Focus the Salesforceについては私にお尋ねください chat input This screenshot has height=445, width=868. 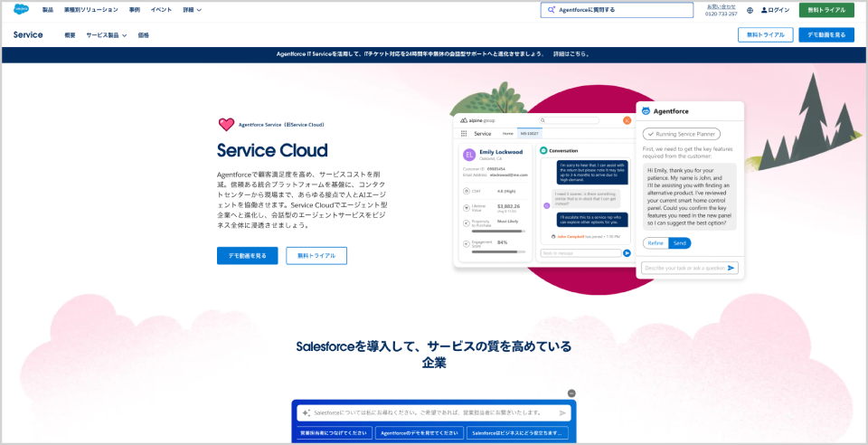tap(435, 413)
